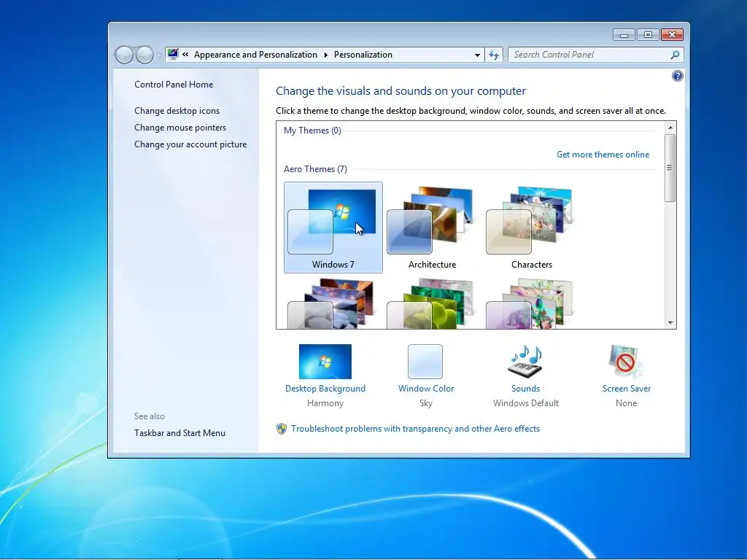Close the Personalization window
The width and height of the screenshot is (747, 560).
[x=672, y=35]
